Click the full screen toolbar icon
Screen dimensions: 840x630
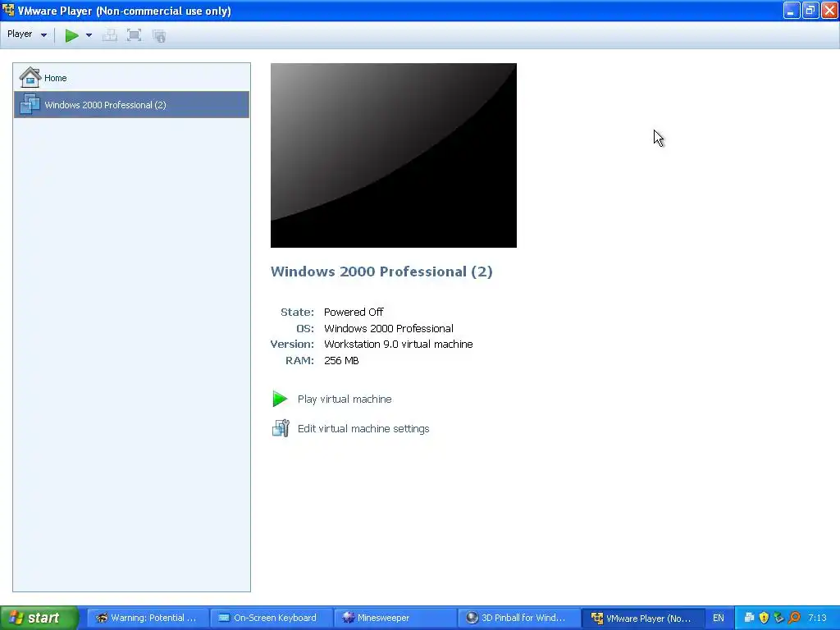[x=134, y=35]
